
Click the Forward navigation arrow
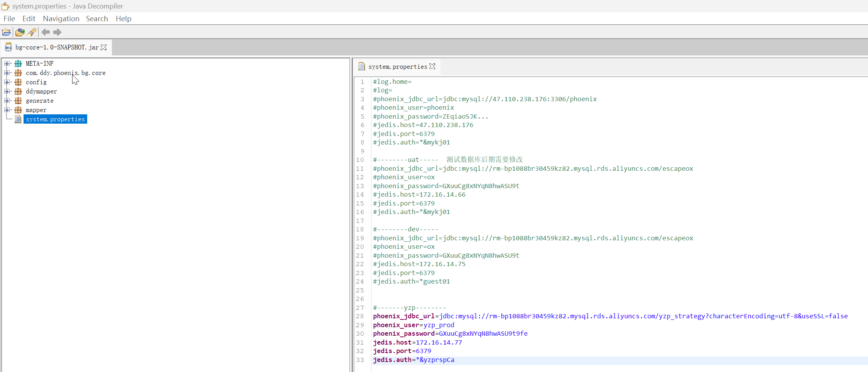click(x=57, y=32)
